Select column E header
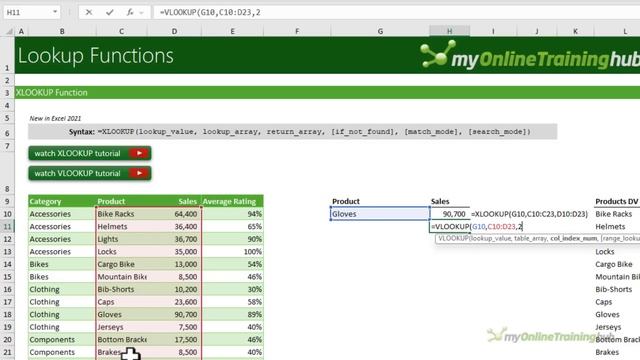This screenshot has width=640, height=360. coord(232,31)
